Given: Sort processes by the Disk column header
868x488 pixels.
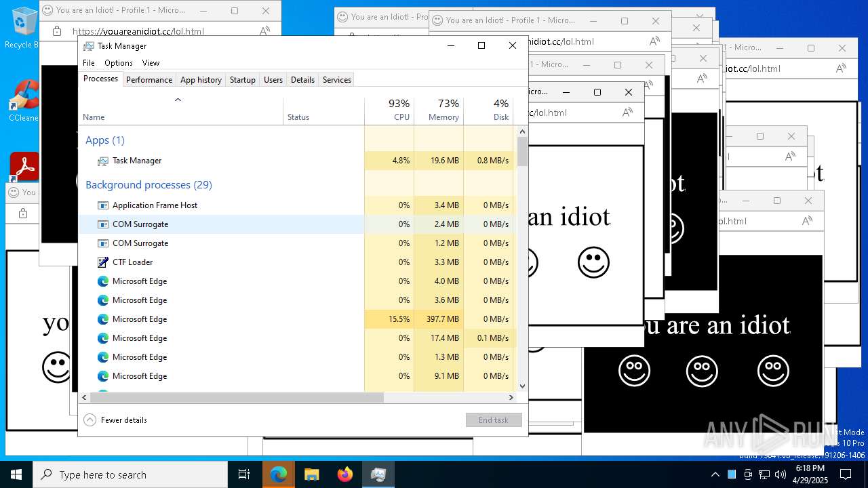Looking at the screenshot, I should (488, 110).
